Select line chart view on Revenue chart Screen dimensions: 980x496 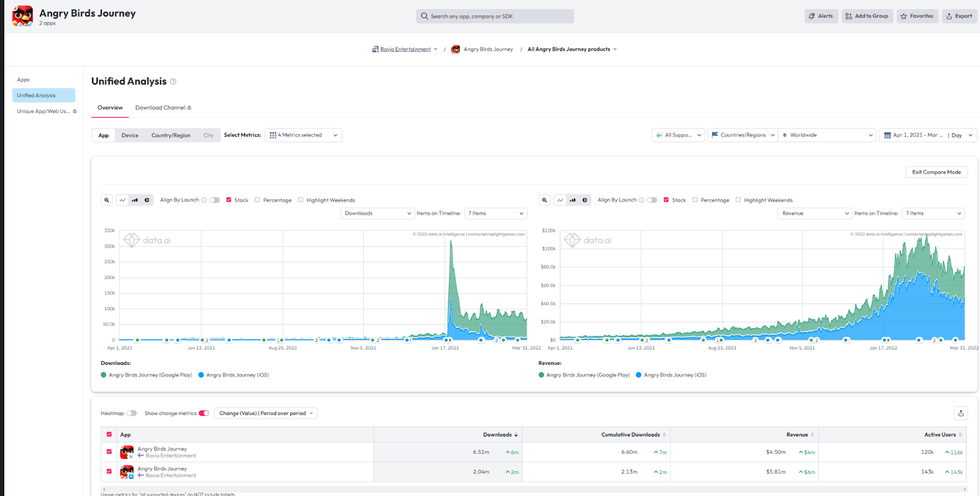point(560,200)
